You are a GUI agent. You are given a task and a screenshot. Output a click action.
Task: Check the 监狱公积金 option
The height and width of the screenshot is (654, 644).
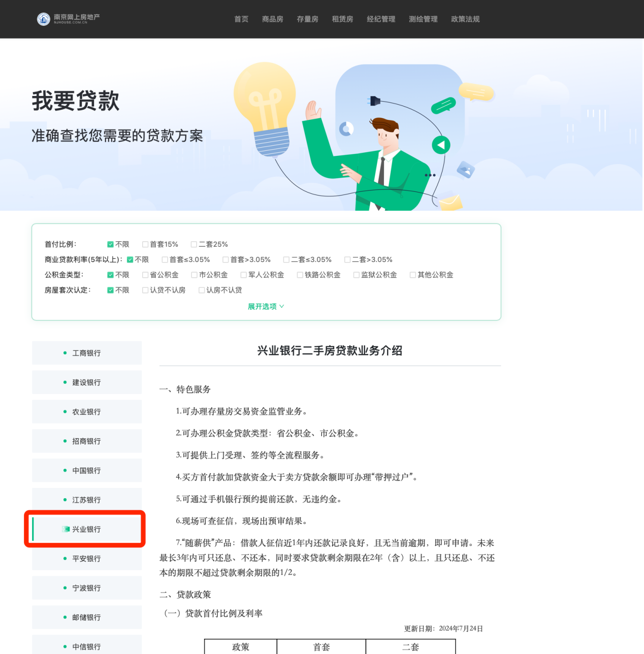pos(357,275)
